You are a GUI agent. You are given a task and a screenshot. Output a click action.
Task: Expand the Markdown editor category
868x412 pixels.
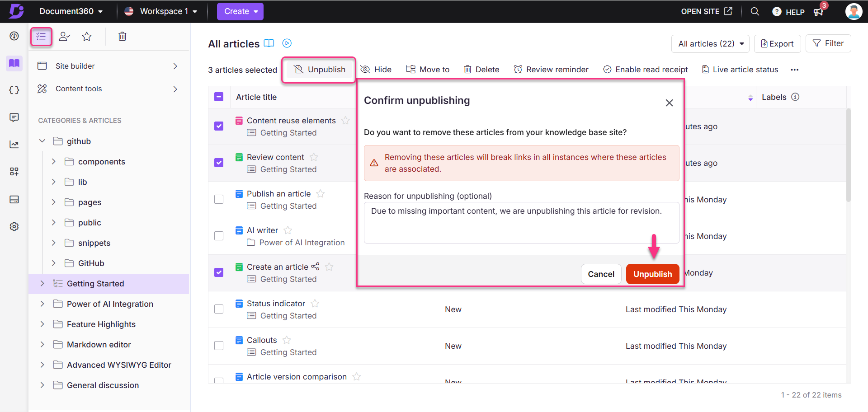point(42,344)
